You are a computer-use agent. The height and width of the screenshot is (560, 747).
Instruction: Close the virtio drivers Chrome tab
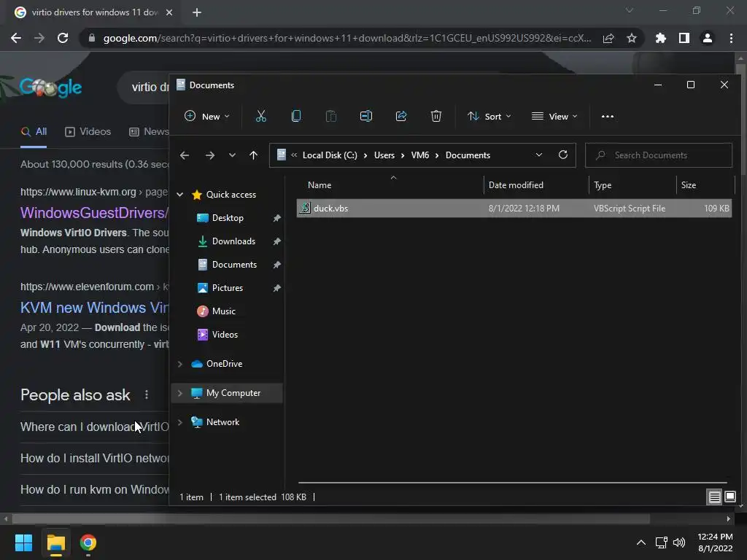tap(169, 12)
